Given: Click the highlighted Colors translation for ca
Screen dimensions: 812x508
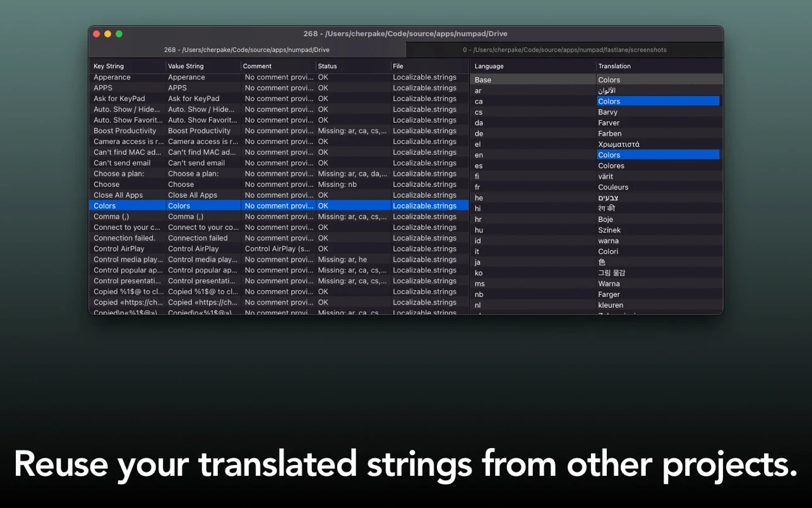Looking at the screenshot, I should (657, 102).
